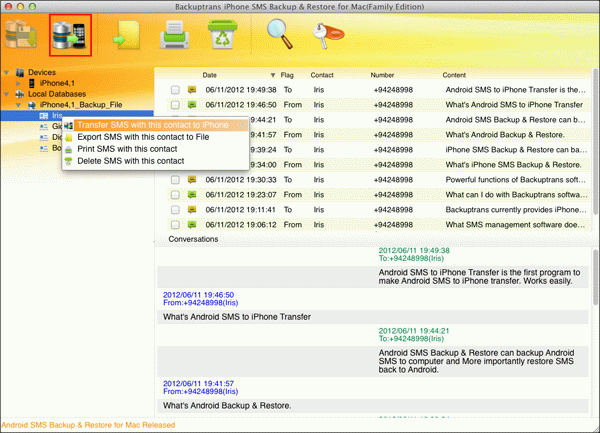
Task: Tick the checkbox for the 19:06:12 message
Action: (x=175, y=225)
